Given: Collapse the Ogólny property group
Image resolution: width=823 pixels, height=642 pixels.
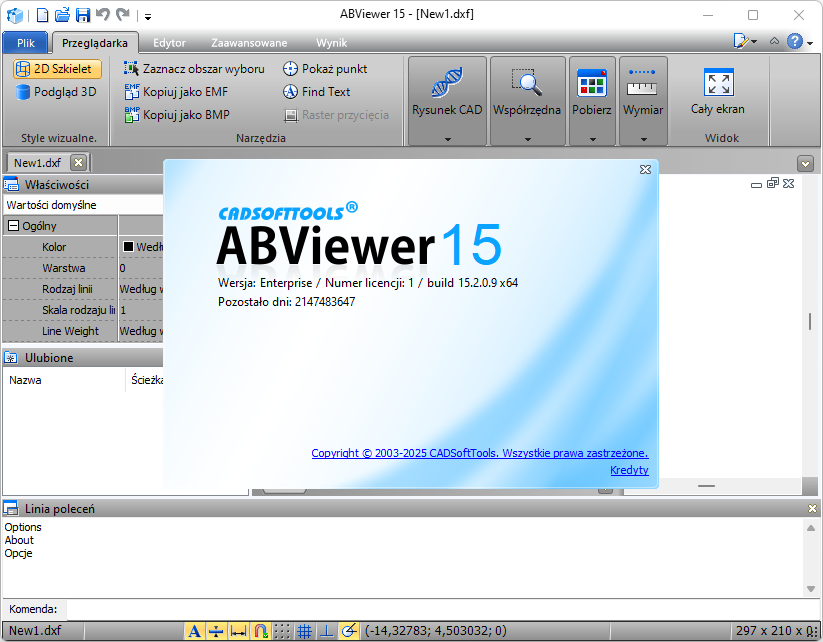Looking at the screenshot, I should 14,226.
